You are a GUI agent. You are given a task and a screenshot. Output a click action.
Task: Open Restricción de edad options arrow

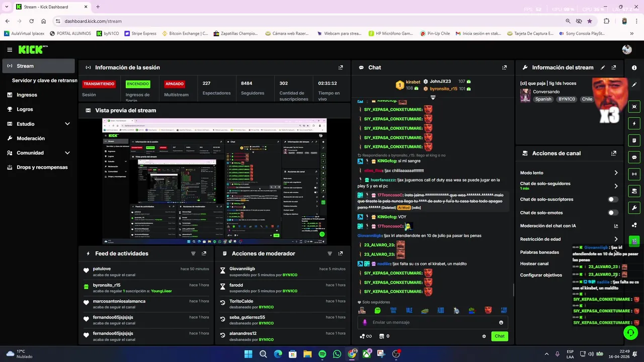point(616,239)
